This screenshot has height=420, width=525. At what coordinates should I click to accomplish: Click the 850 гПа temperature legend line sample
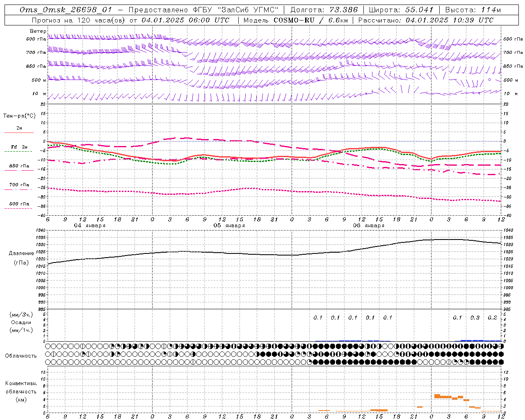tap(18, 171)
